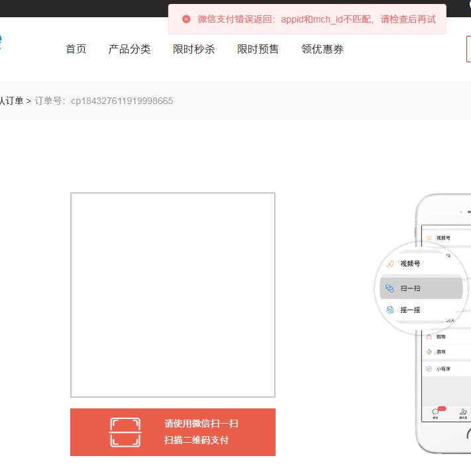471x476 pixels.
Task: Click the 扫一扫 row in the magnified phone menu
Action: (421, 288)
